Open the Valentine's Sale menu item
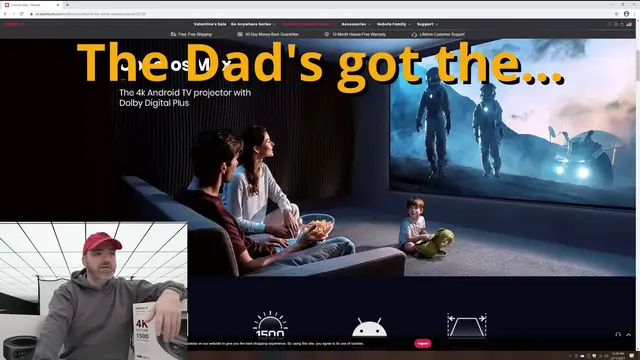This screenshot has height=360, width=640. pos(210,24)
